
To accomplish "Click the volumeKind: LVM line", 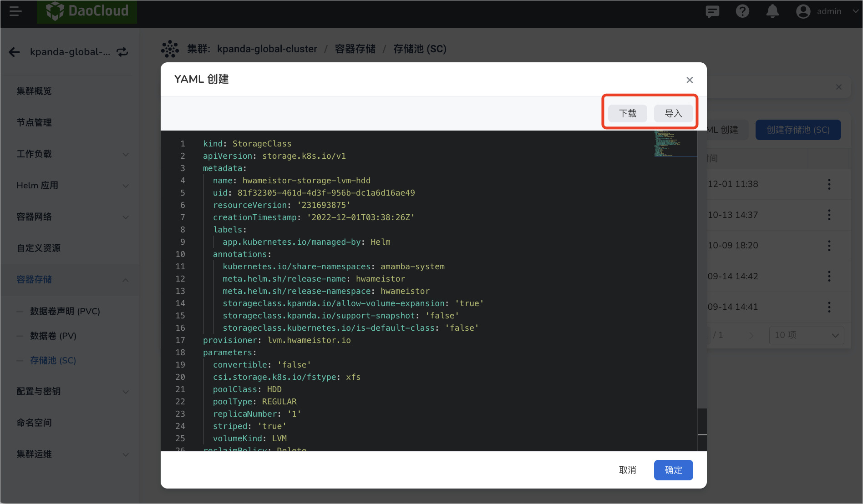I will [x=250, y=438].
